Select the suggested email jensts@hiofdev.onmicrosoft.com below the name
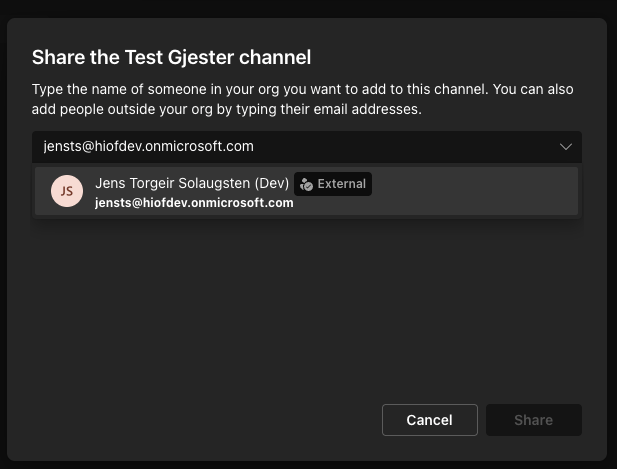This screenshot has width=617, height=469. click(x=194, y=203)
